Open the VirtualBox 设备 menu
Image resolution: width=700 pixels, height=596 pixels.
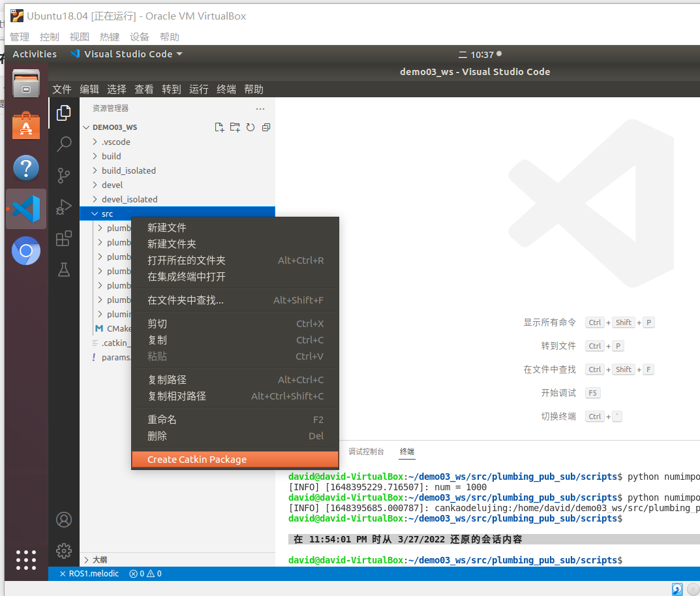click(140, 37)
